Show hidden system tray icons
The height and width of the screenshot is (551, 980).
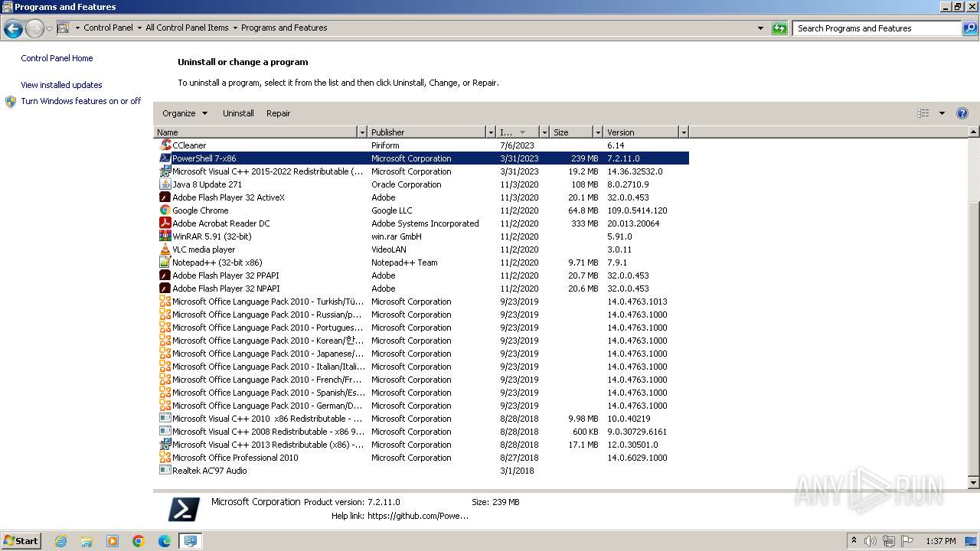click(x=854, y=541)
